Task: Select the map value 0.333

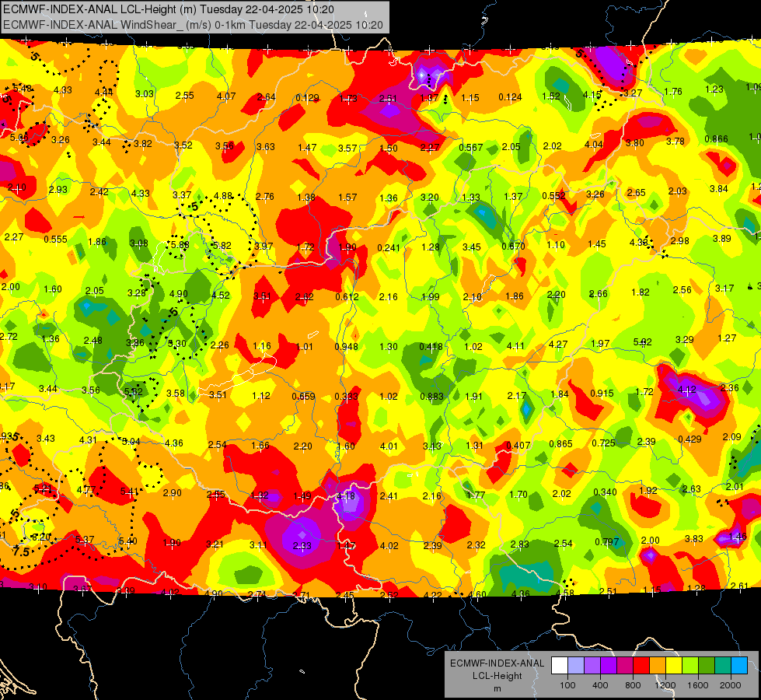Action: 346,397
